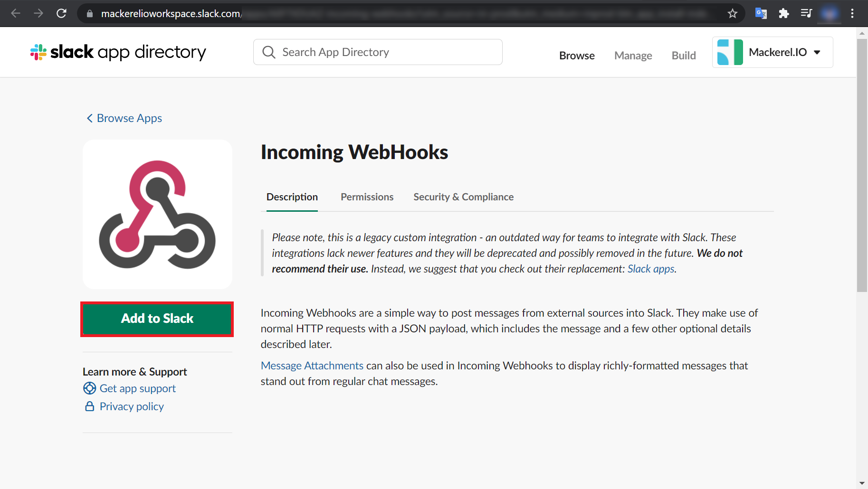Screen dimensions: 868x489
Task: Click the compass icon beside Get app support
Action: pos(89,388)
